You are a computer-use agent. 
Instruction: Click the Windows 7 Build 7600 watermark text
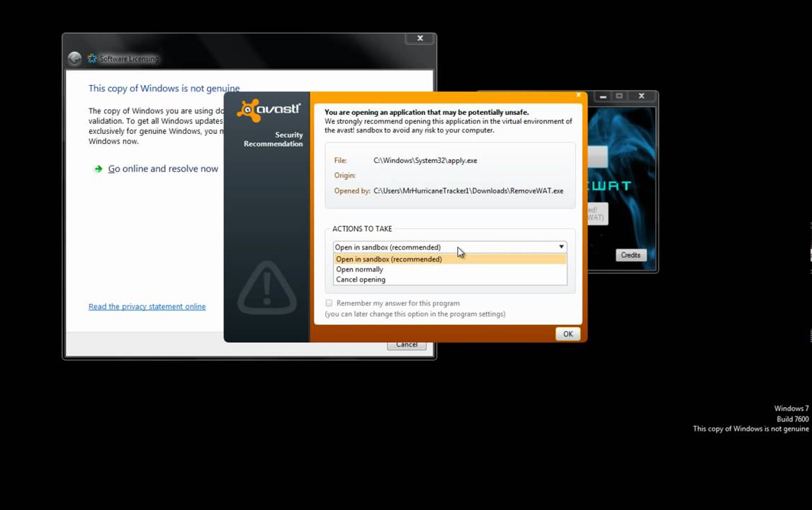tap(791, 414)
